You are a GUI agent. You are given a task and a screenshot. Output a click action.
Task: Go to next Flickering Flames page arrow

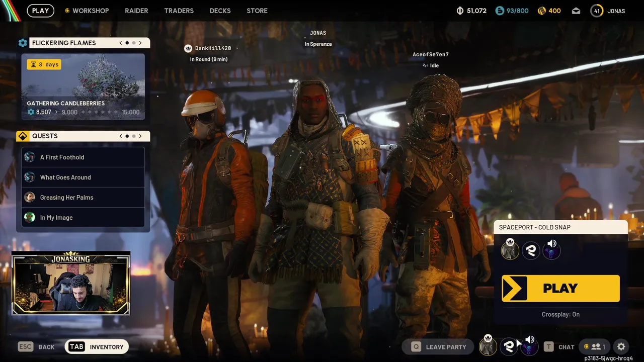(x=140, y=43)
